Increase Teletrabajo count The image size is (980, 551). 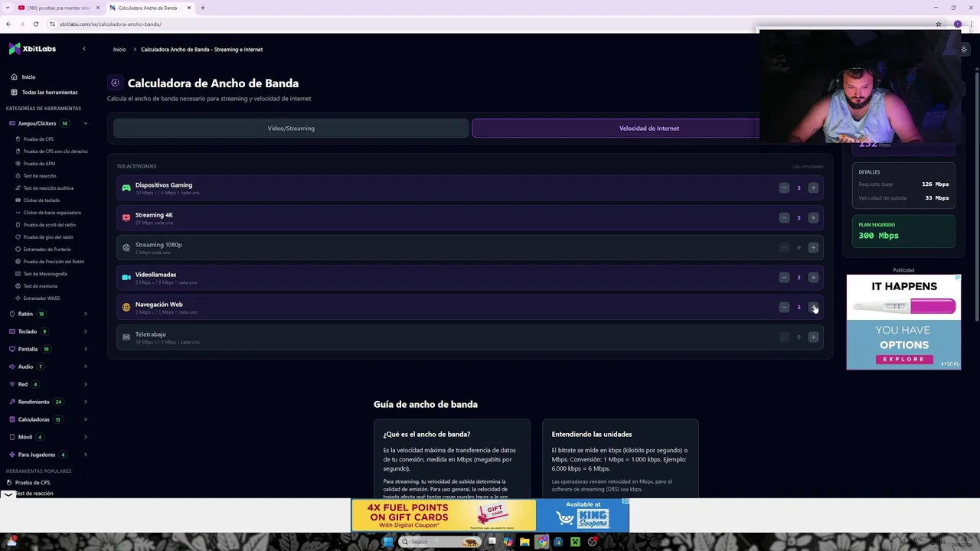(813, 337)
